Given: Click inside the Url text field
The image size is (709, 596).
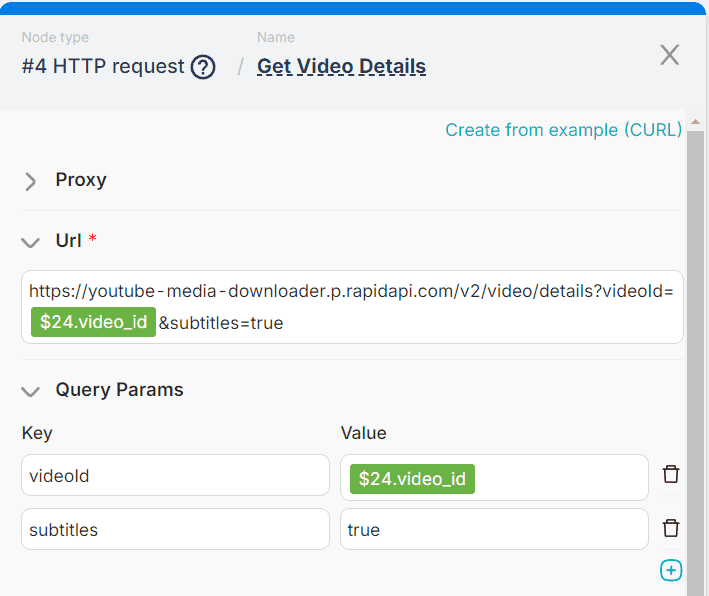Looking at the screenshot, I should [450, 322].
